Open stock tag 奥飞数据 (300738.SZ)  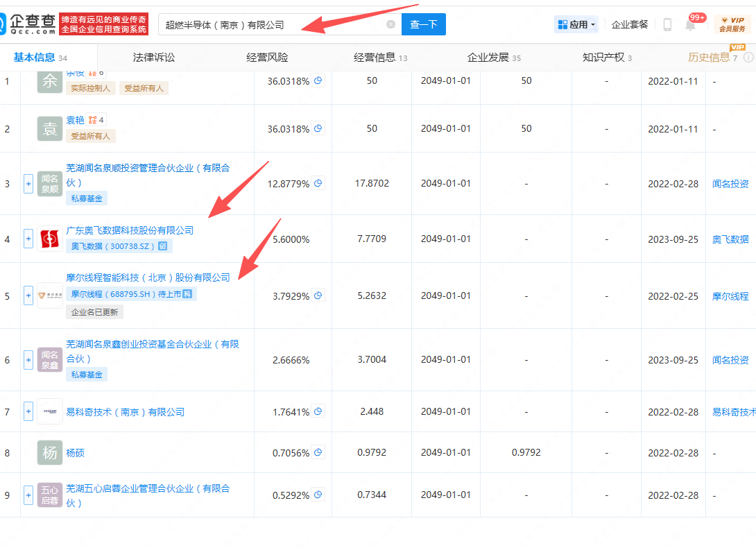pos(119,246)
